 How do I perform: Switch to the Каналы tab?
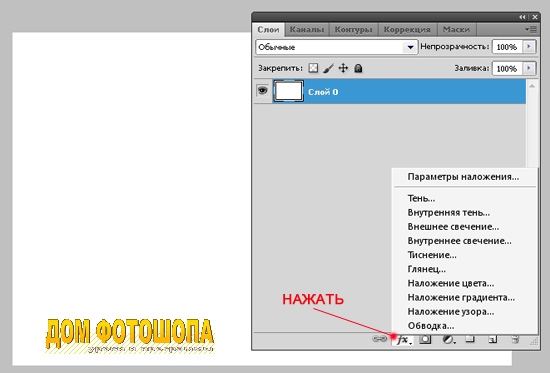[307, 30]
